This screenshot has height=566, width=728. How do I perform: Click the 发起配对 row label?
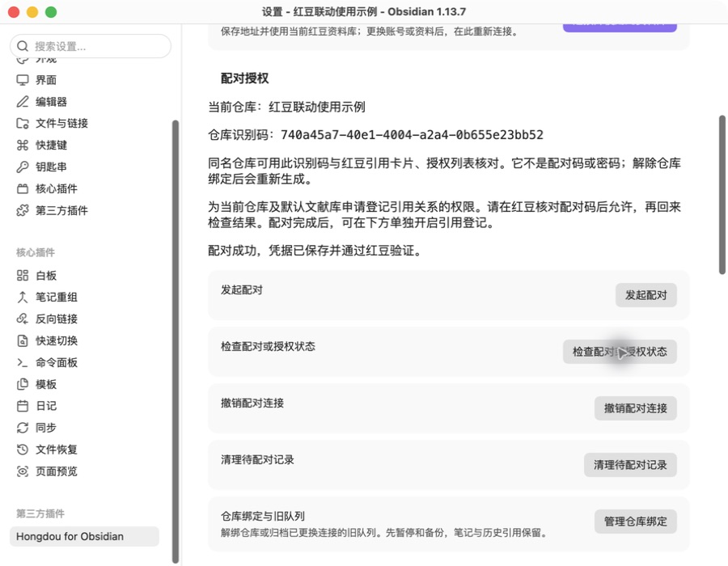[241, 290]
